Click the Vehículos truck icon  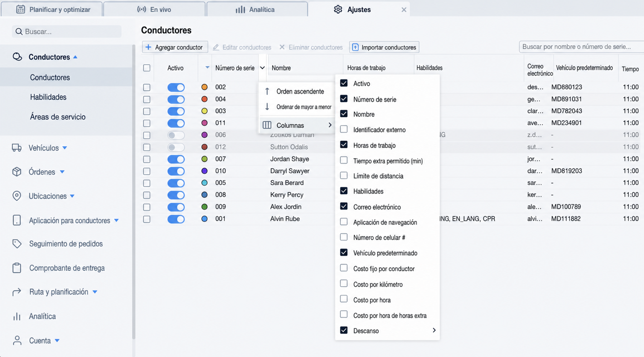click(x=17, y=148)
